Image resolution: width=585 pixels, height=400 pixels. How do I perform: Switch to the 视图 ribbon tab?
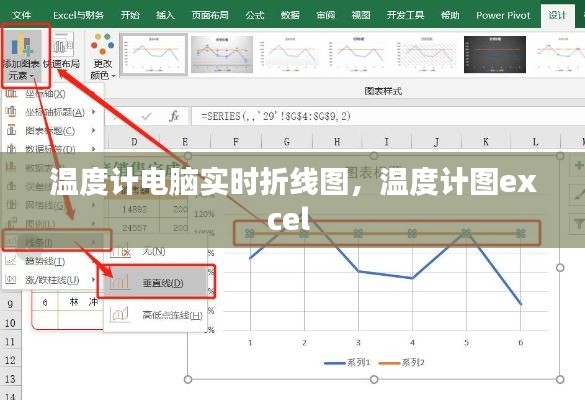(361, 15)
